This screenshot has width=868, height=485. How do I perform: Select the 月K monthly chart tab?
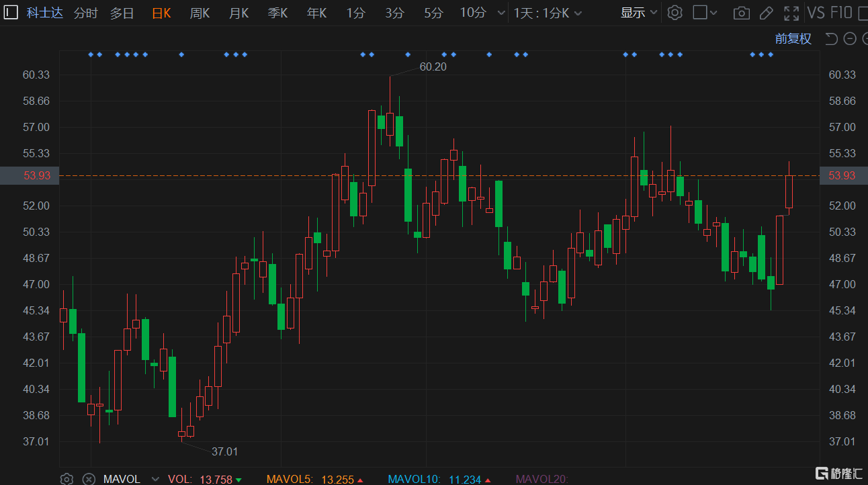pyautogui.click(x=238, y=13)
